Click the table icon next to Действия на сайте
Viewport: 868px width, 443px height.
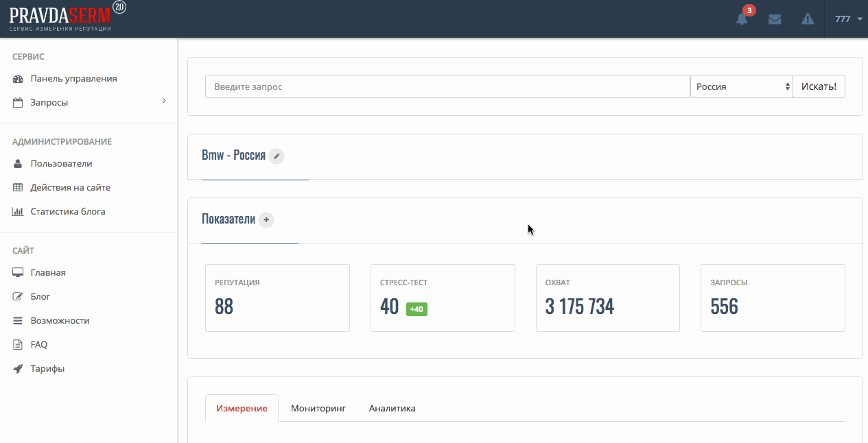point(19,188)
